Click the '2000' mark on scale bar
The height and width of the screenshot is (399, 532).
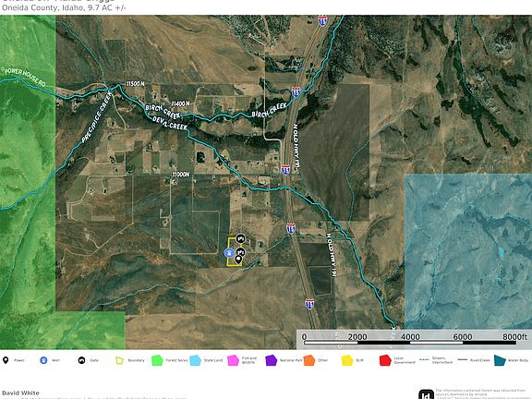pyautogui.click(x=357, y=336)
